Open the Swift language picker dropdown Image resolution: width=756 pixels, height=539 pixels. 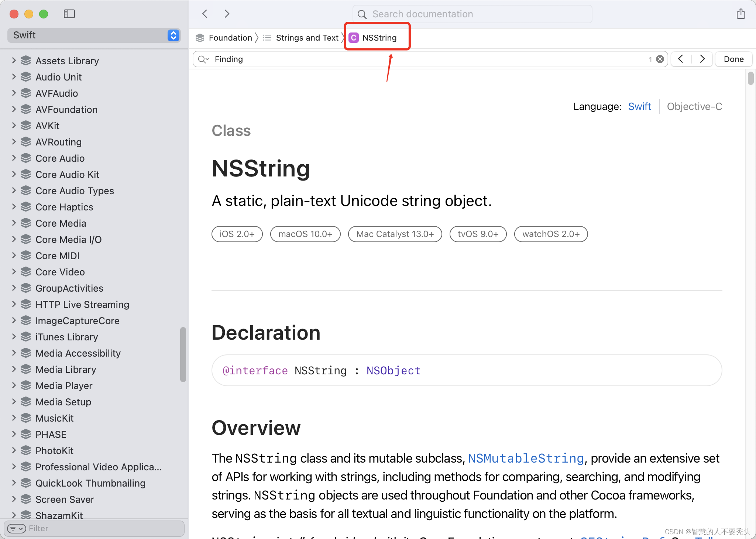point(172,35)
